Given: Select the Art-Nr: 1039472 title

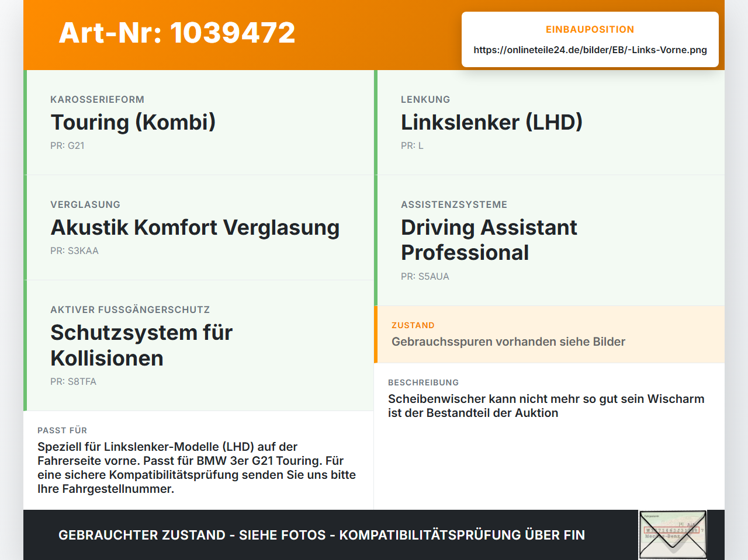Looking at the screenshot, I should coord(177,33).
